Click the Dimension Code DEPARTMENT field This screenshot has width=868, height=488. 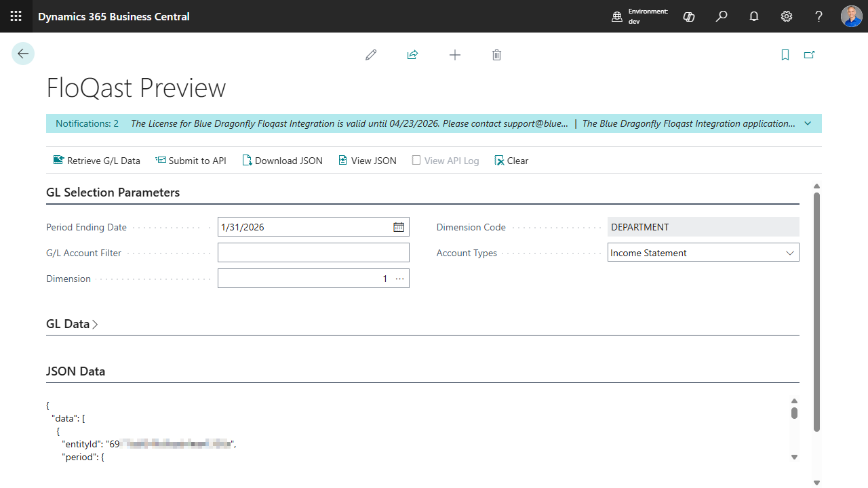[703, 227]
